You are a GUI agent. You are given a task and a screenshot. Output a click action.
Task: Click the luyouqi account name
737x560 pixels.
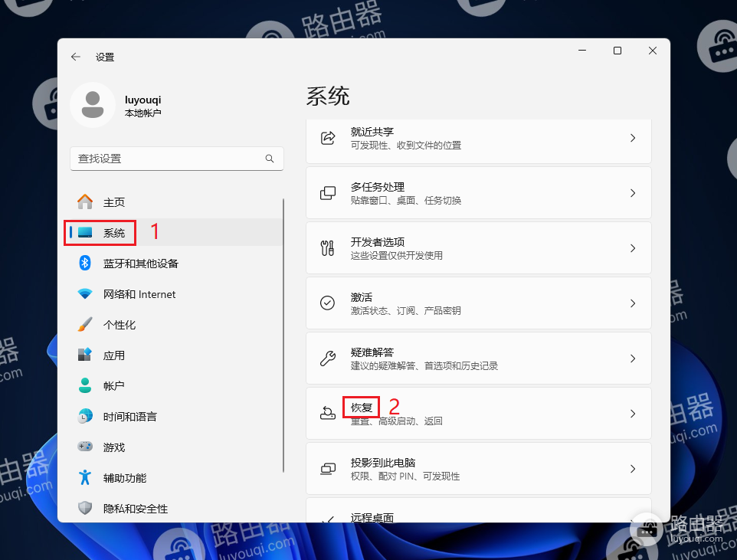tap(143, 100)
